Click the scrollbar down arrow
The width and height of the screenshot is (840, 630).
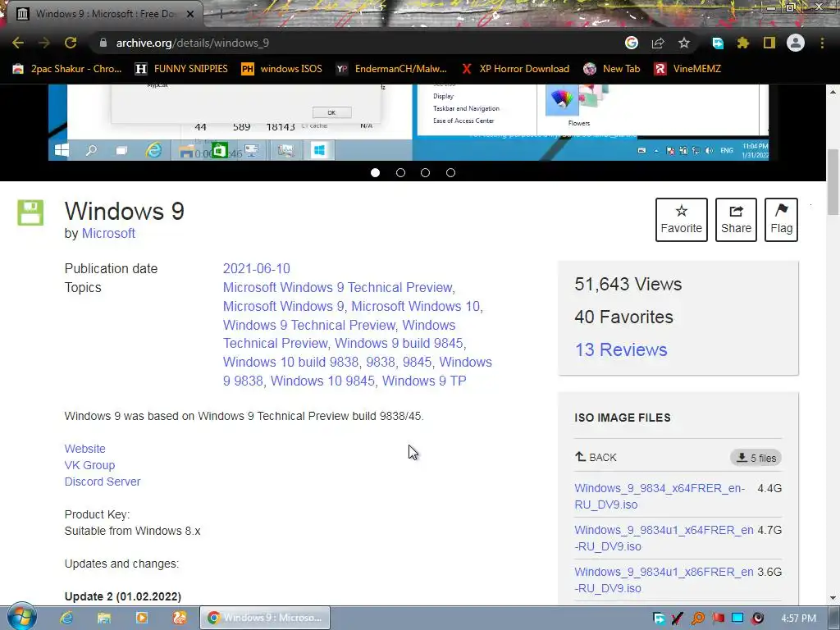(833, 598)
